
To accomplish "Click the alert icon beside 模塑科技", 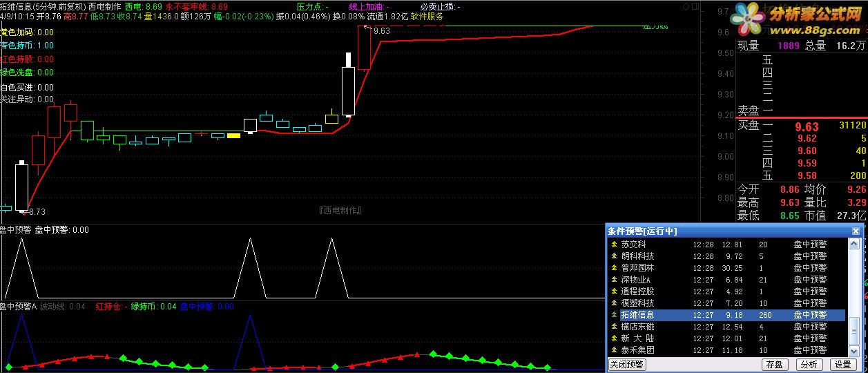I will [x=614, y=303].
